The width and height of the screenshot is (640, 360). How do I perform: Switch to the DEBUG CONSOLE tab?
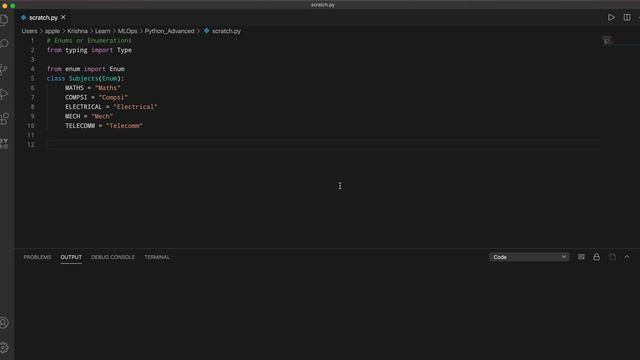(113, 257)
